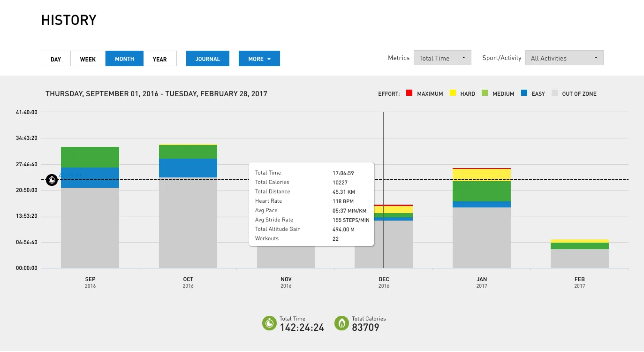Screen dimensions: 644x352
Task: Click the January 2017 yellow hard bar segment
Action: 481,175
